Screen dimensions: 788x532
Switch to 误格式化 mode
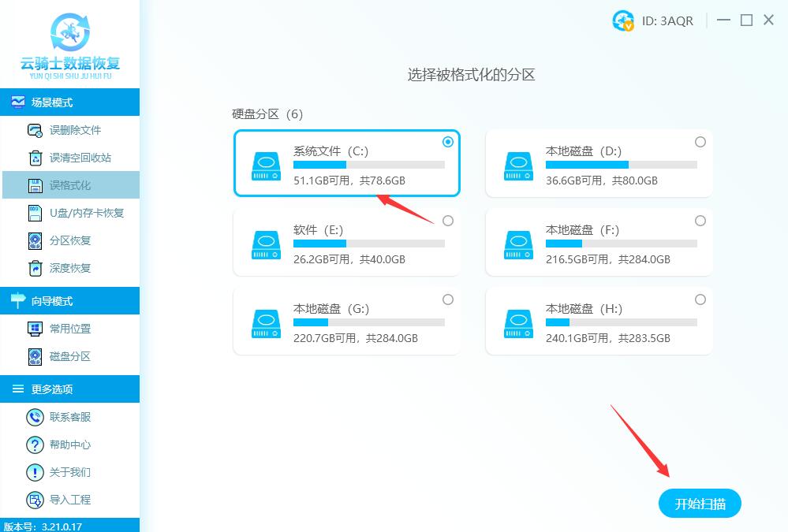[70, 185]
